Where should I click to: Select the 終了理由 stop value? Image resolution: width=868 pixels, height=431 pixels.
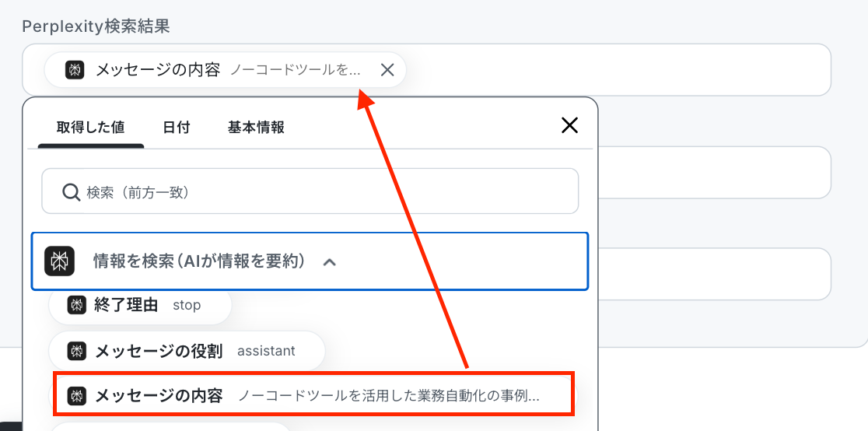(140, 305)
